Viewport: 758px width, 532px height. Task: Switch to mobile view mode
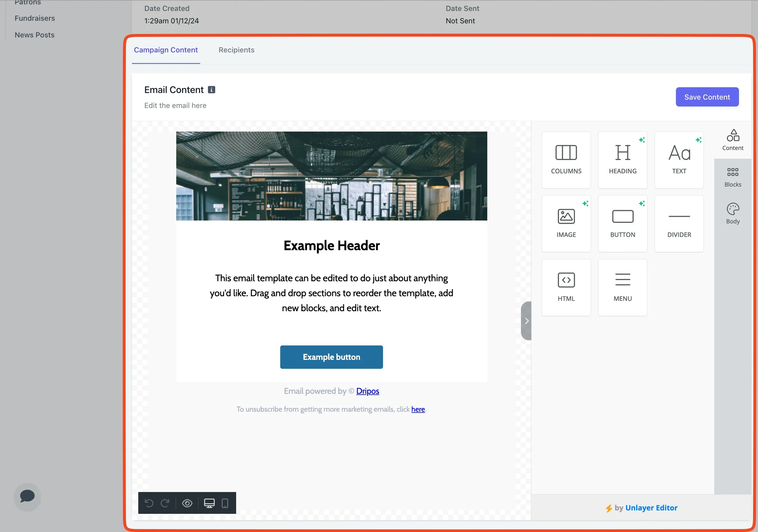pyautogui.click(x=225, y=503)
